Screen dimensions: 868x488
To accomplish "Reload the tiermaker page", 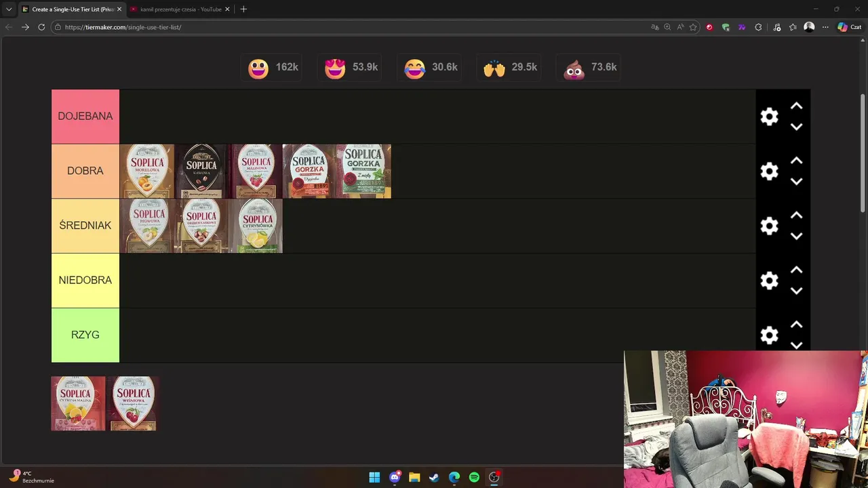I will pos(41,27).
